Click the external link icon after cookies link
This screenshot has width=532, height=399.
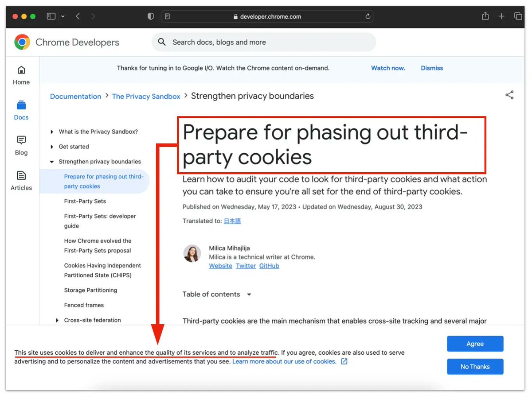pyautogui.click(x=344, y=361)
